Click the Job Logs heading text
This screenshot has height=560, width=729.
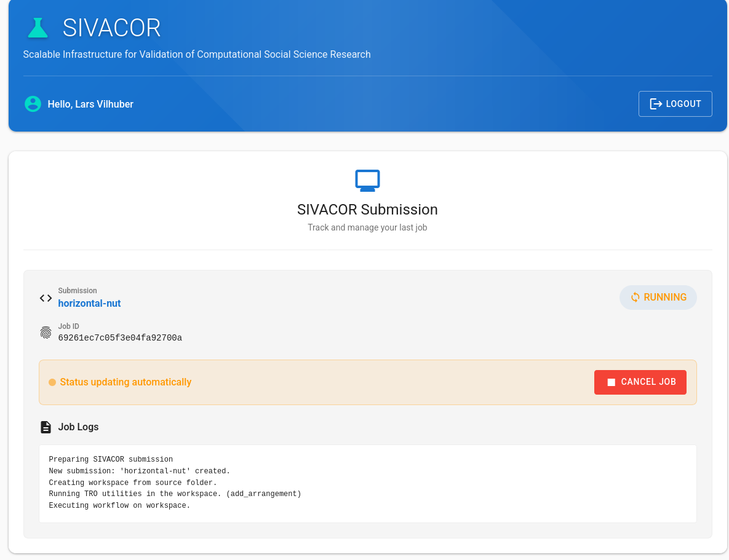click(x=78, y=427)
